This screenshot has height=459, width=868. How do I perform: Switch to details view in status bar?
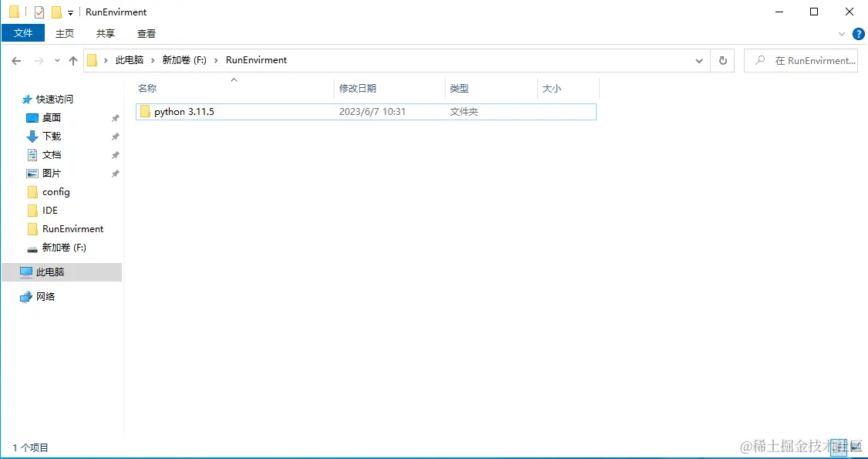pyautogui.click(x=839, y=446)
